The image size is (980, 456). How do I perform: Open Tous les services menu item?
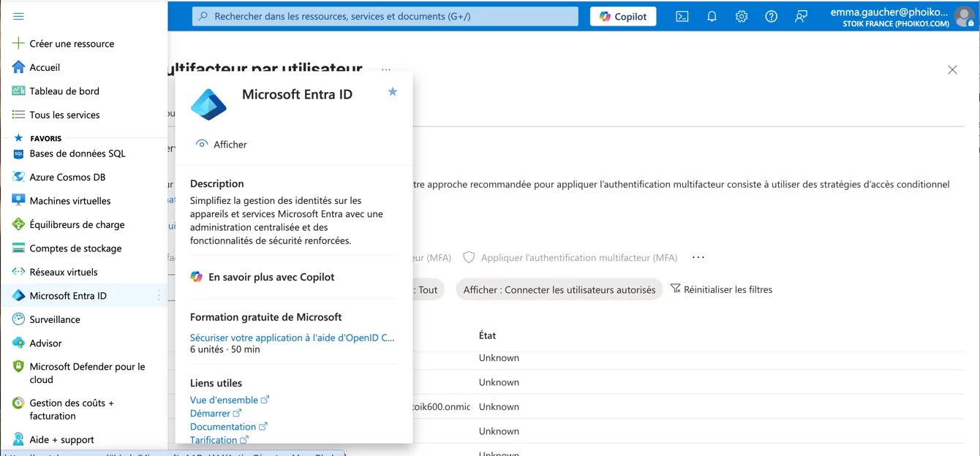tap(64, 115)
